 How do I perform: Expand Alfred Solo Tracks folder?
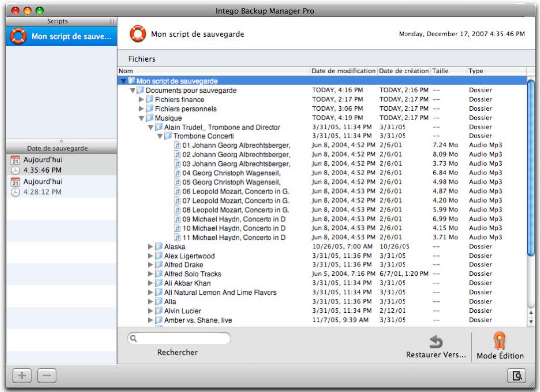[x=150, y=274]
